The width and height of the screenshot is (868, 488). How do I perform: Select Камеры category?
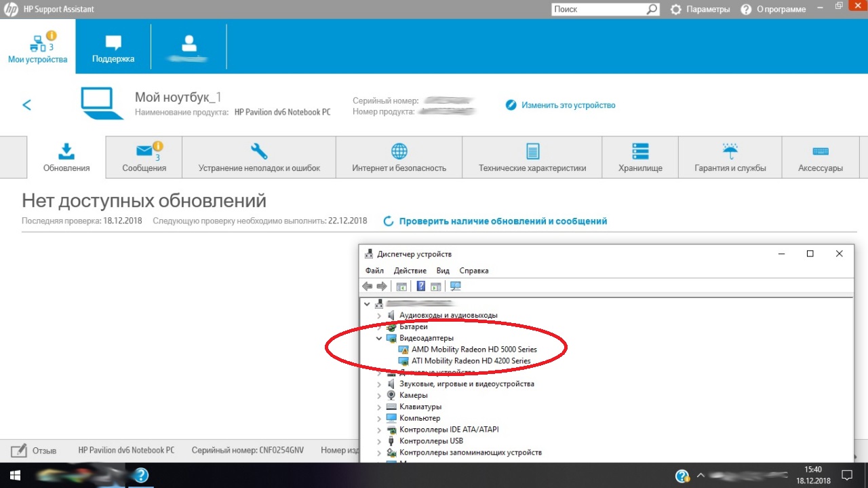(414, 395)
